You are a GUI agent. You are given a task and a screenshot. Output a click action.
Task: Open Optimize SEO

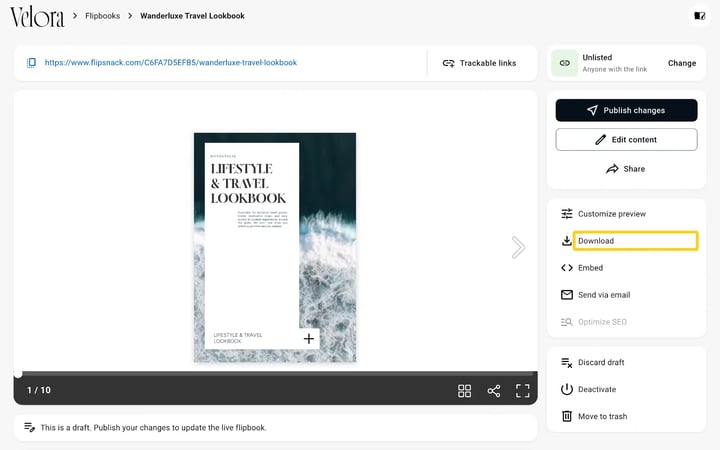click(x=602, y=322)
